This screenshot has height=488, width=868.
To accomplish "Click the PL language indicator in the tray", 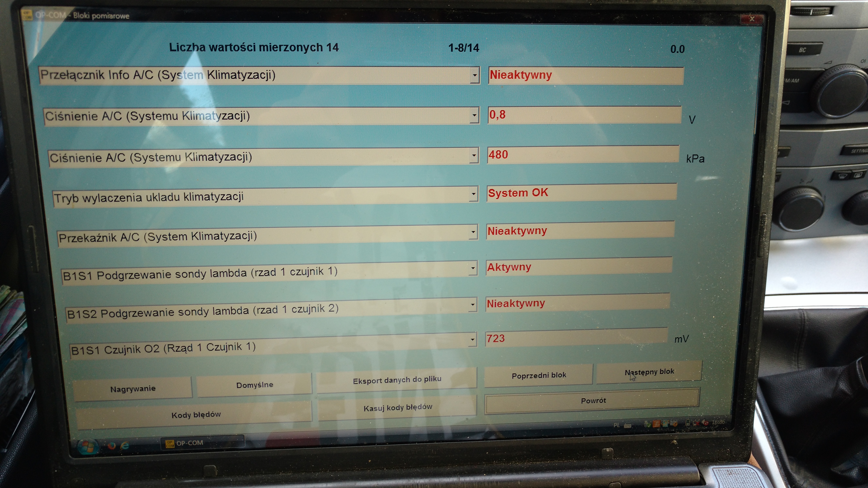I will [x=617, y=425].
